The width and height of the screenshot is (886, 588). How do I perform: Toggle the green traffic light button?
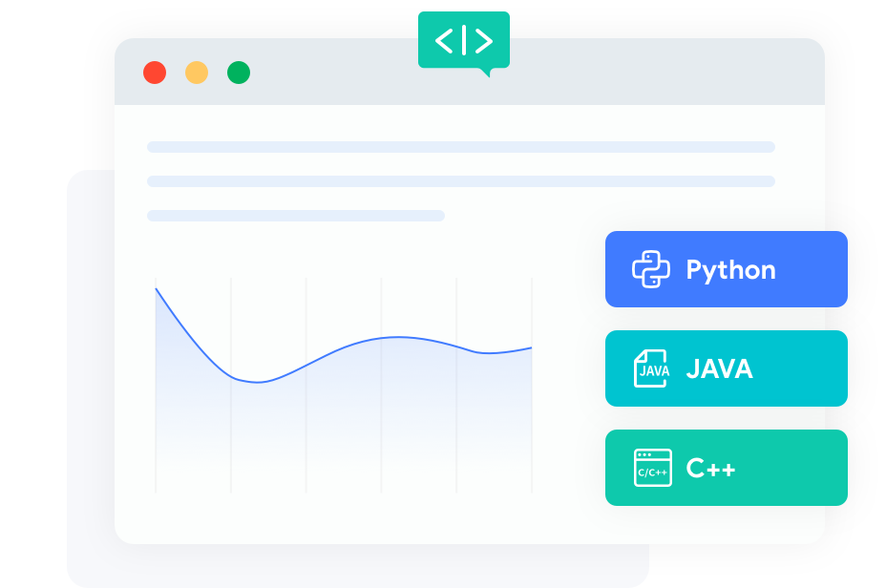[x=239, y=72]
